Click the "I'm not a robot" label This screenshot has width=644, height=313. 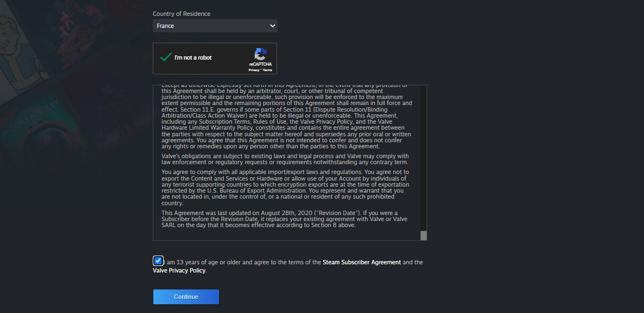click(x=193, y=58)
